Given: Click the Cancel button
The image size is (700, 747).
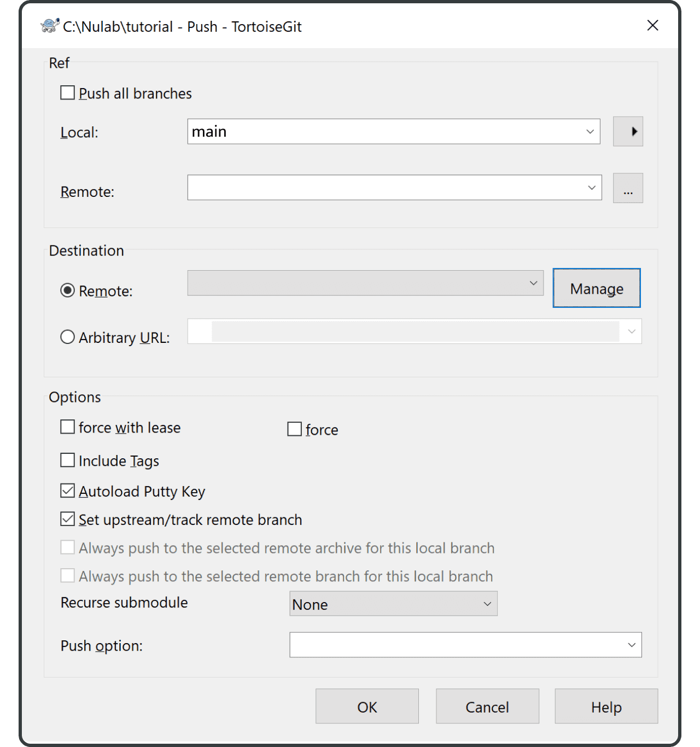Looking at the screenshot, I should tap(487, 707).
